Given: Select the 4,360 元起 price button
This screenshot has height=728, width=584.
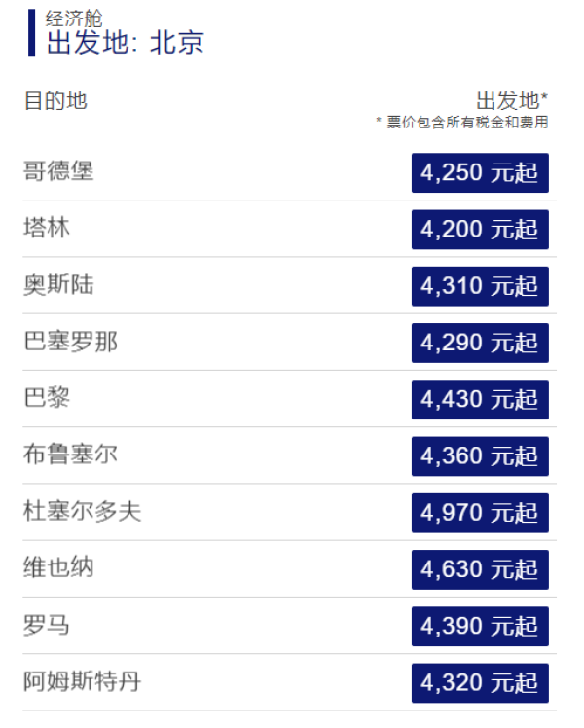Looking at the screenshot, I should (x=480, y=455).
